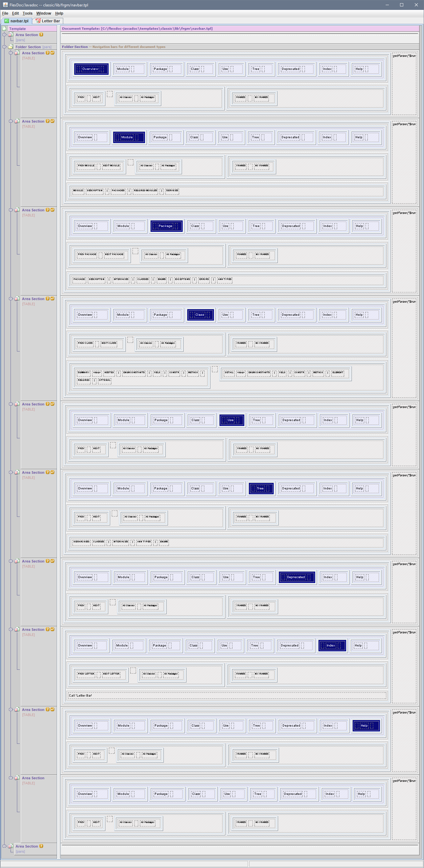Screen dimensions: 424x868
Task: Open the Tools menu
Action: 27,13
